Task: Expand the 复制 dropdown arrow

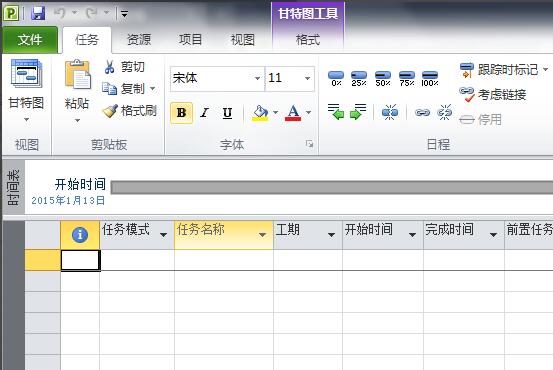Action: pyautogui.click(x=152, y=89)
